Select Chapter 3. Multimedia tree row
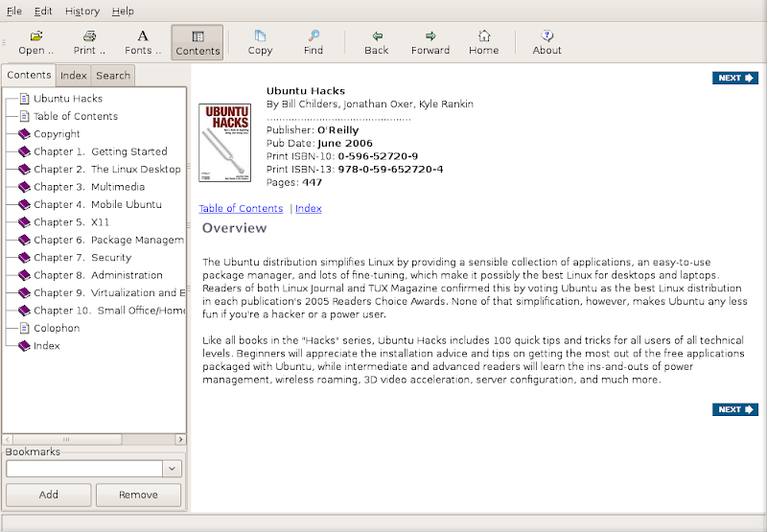This screenshot has width=767, height=532. pos(89,187)
